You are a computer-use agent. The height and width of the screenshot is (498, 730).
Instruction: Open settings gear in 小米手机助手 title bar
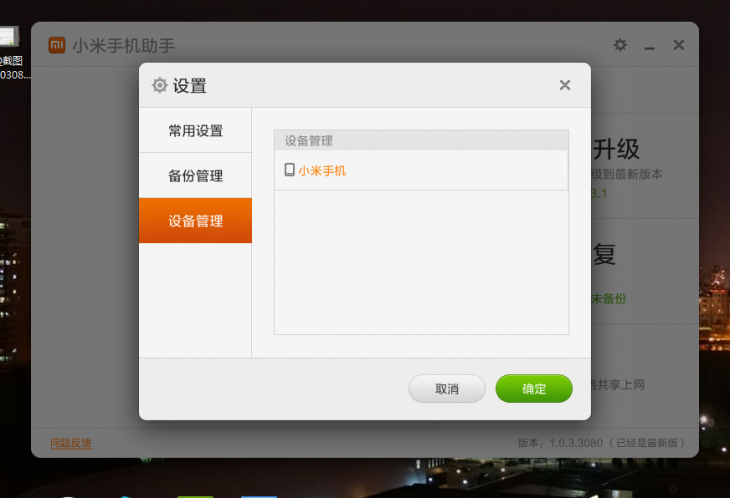pos(620,45)
